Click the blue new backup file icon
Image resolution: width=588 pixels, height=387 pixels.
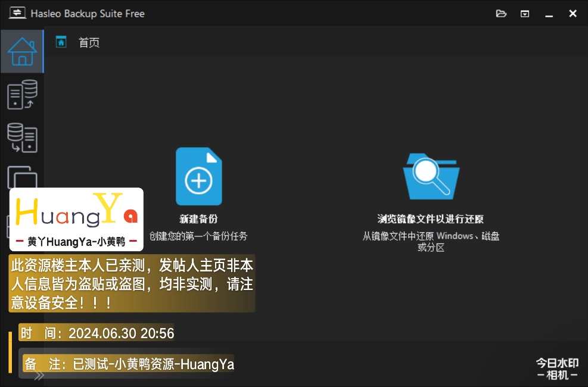[x=198, y=176]
